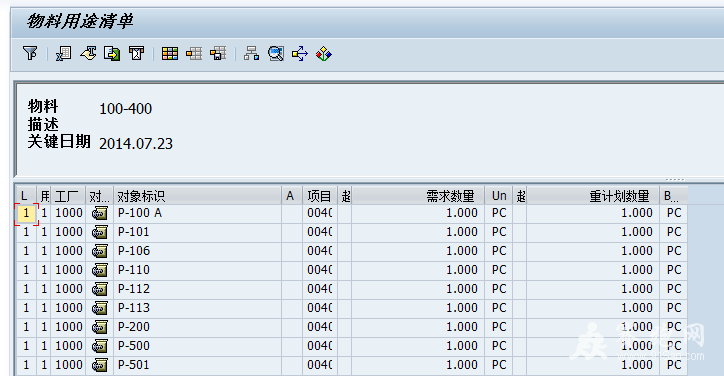Image resolution: width=724 pixels, height=376 pixels.
Task: Click the mail recipient send icon
Action: coord(136,54)
